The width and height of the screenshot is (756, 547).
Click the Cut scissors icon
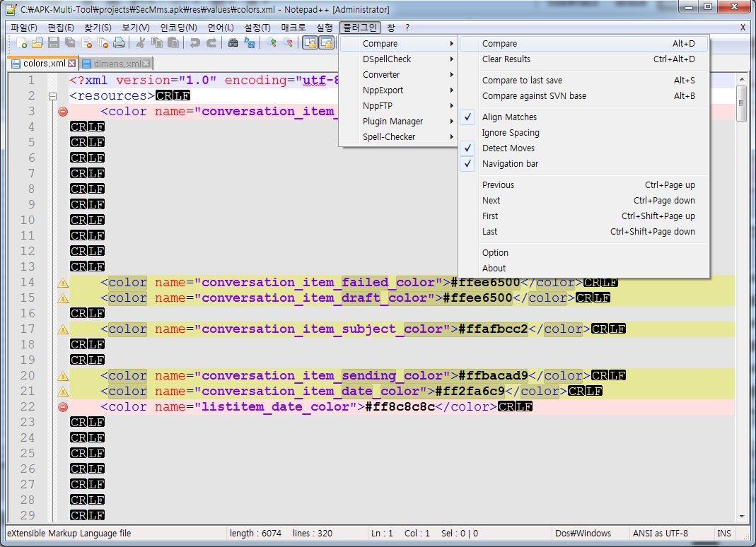141,43
